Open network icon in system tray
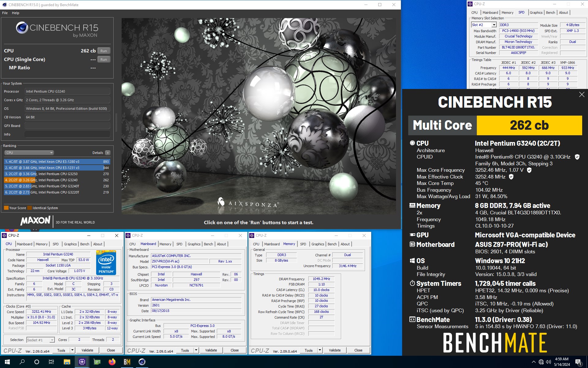This screenshot has width=588, height=368. (541, 362)
